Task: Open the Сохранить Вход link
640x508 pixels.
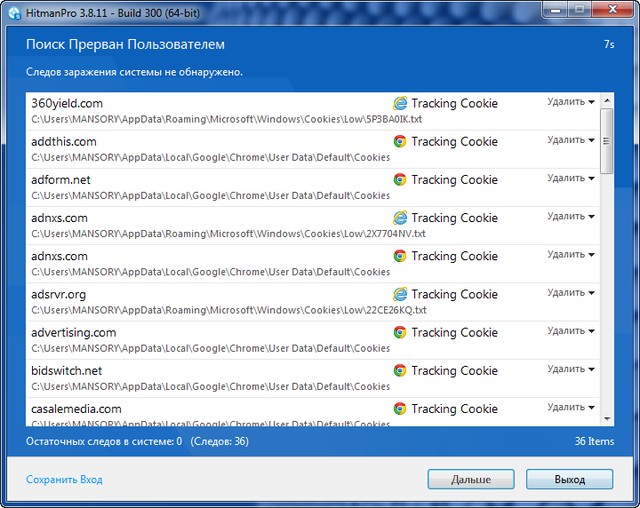Action: pos(64,480)
